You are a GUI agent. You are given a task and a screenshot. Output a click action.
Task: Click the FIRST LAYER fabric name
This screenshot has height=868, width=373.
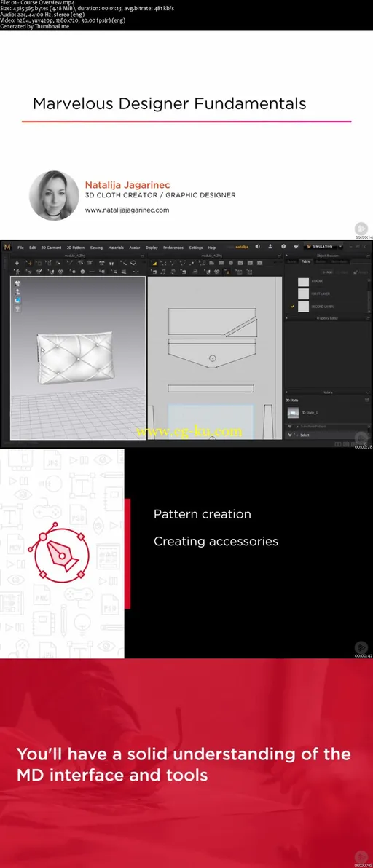[322, 294]
